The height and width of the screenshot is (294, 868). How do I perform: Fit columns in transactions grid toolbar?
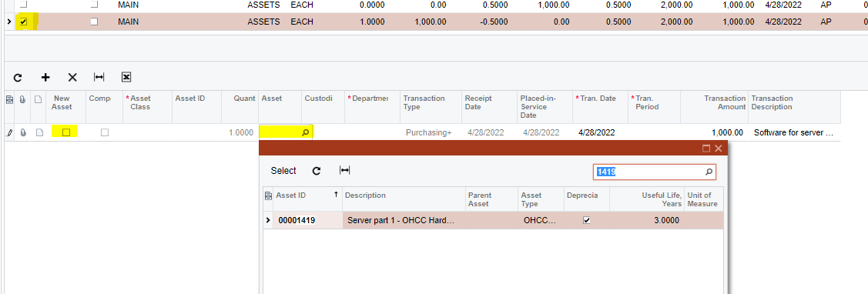pyautogui.click(x=99, y=78)
